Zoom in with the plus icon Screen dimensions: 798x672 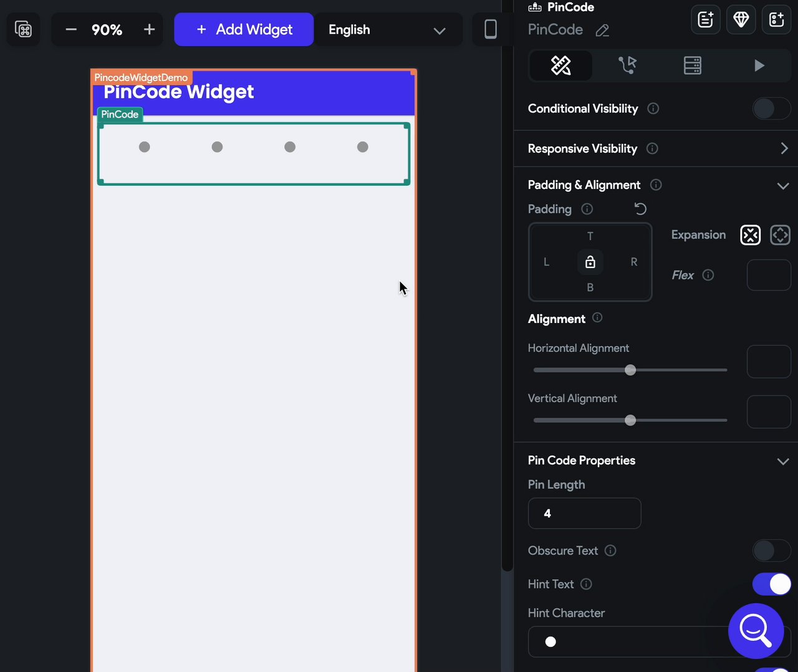[x=149, y=29]
